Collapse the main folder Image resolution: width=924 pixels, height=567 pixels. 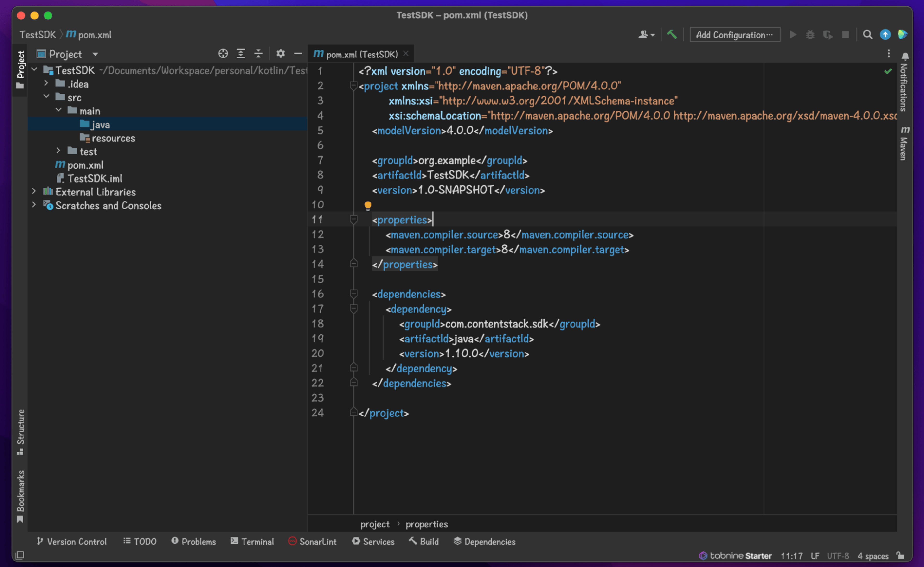click(x=58, y=110)
